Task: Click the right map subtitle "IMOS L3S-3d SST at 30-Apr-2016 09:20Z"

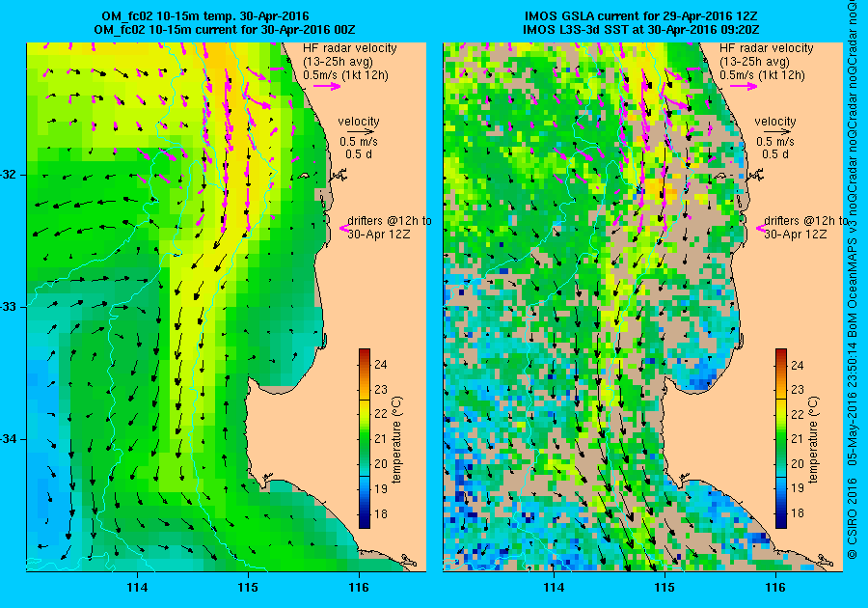Action: coord(641,29)
